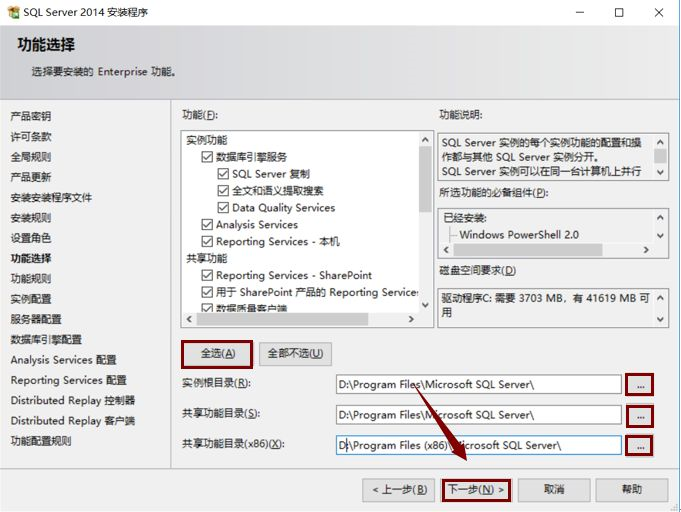Click the feature list scroll up arrow
This screenshot has width=681, height=512.
click(425, 139)
